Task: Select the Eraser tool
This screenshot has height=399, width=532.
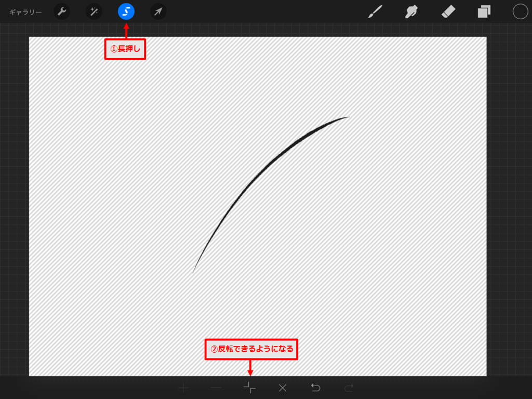Action: (448, 12)
